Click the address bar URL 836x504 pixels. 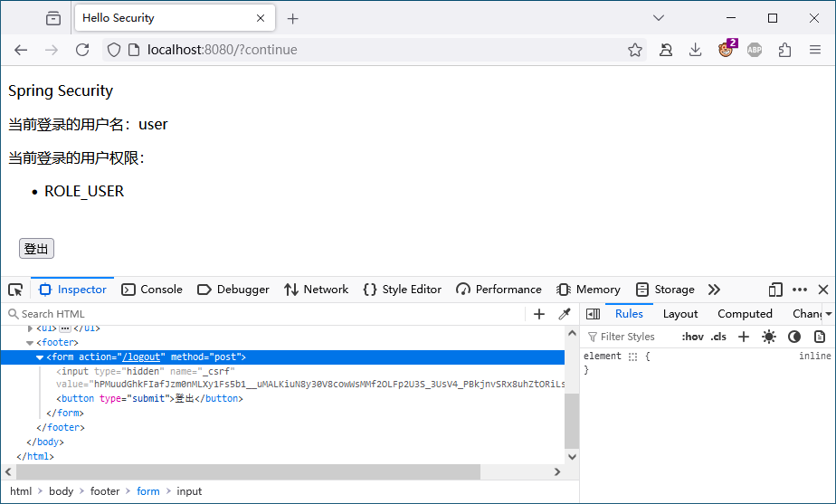tap(223, 50)
